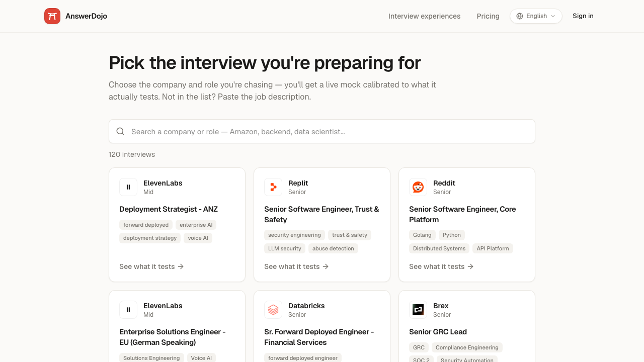644x362 pixels.
Task: Focus the company or role search field
Action: point(322,131)
